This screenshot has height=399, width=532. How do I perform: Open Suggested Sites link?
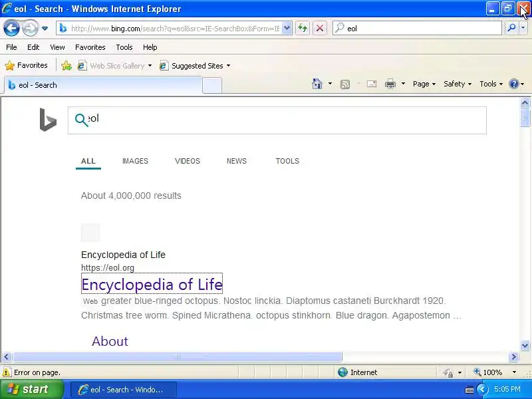click(x=192, y=65)
